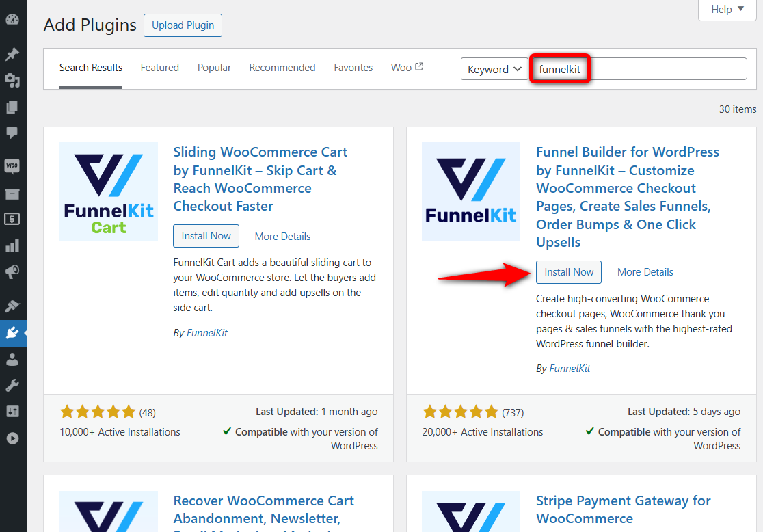Screen dimensions: 763x532
Task: View More Details for Funnel Builder
Action: tap(645, 272)
